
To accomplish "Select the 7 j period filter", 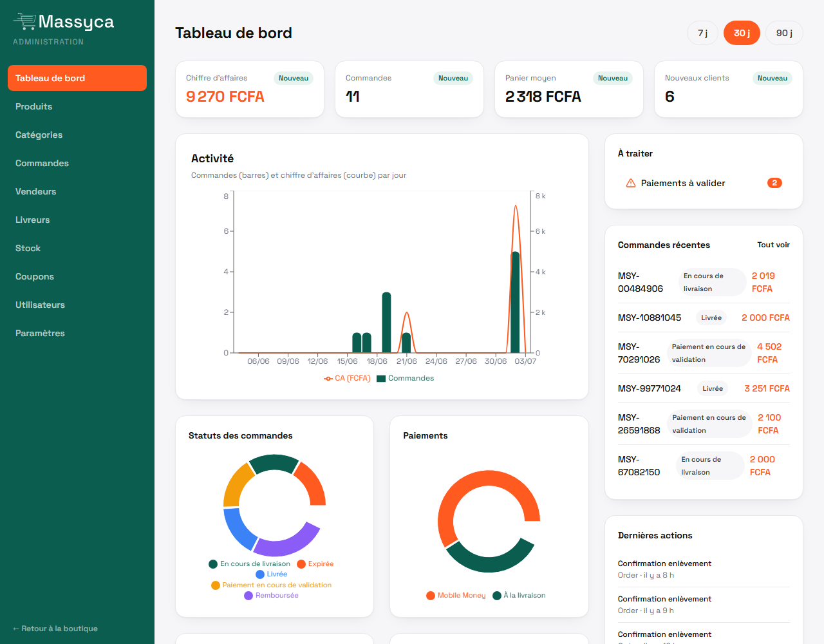I will [x=702, y=33].
